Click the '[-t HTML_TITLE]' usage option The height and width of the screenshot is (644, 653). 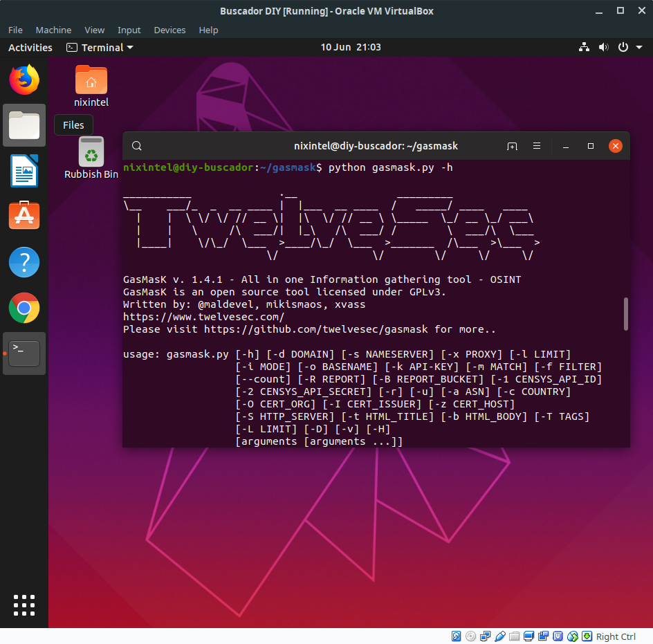tap(387, 416)
